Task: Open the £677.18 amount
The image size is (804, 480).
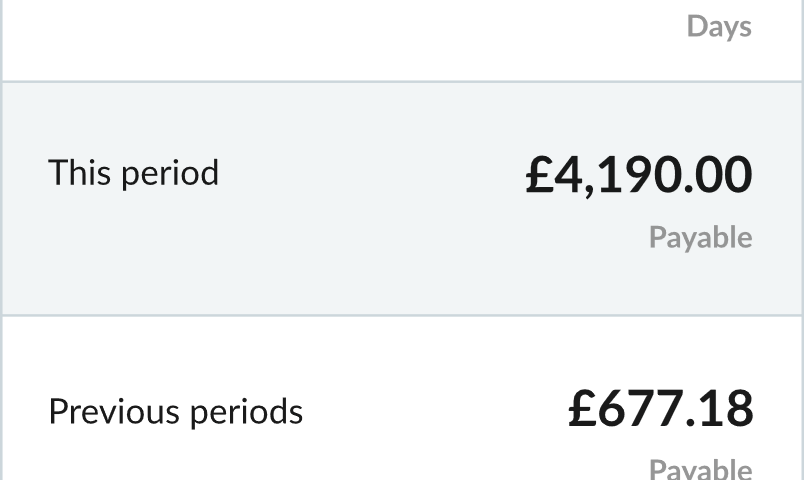Action: [660, 409]
